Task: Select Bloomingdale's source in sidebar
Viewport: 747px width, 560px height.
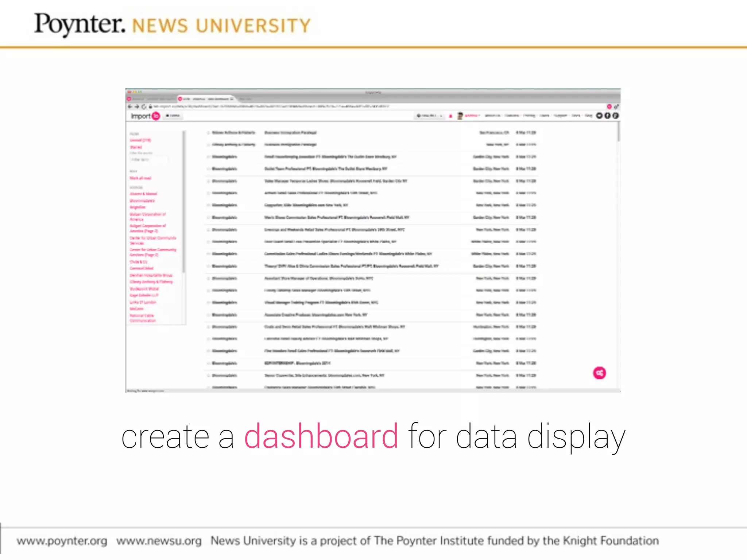Action: 142,201
